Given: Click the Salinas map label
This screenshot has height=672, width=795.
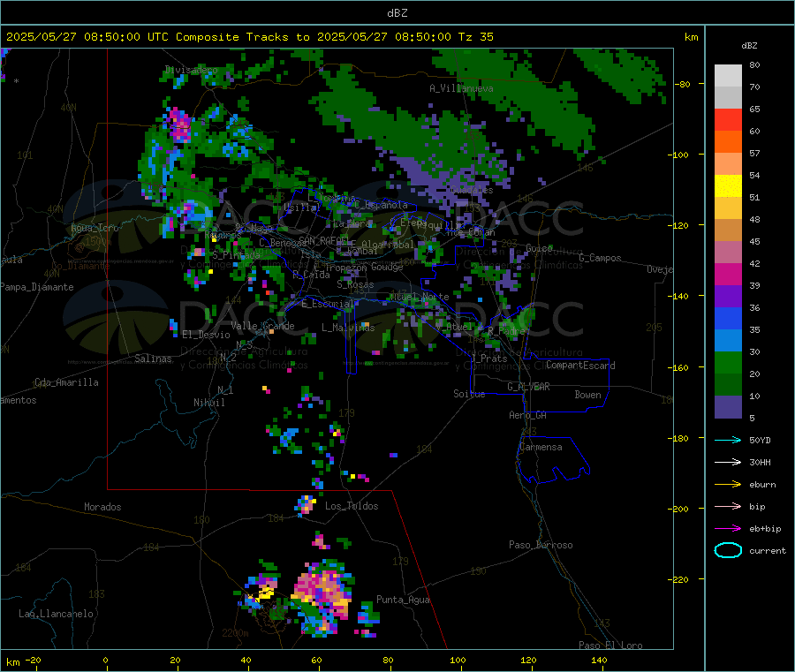Looking at the screenshot, I should pyautogui.click(x=153, y=359).
